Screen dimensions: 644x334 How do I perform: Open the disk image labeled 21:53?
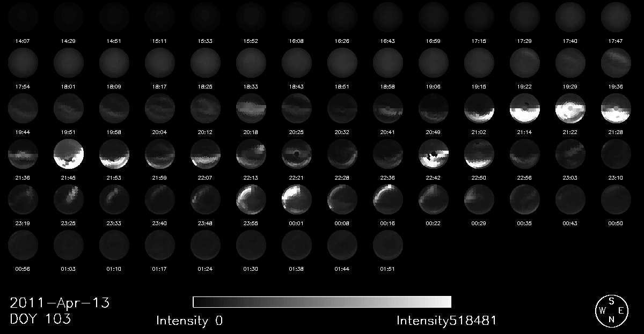click(114, 154)
